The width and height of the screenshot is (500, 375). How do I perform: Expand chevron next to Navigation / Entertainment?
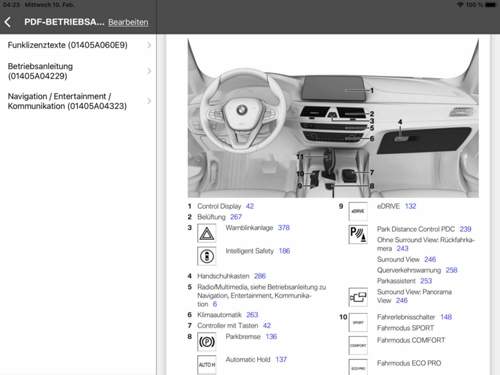(x=149, y=101)
